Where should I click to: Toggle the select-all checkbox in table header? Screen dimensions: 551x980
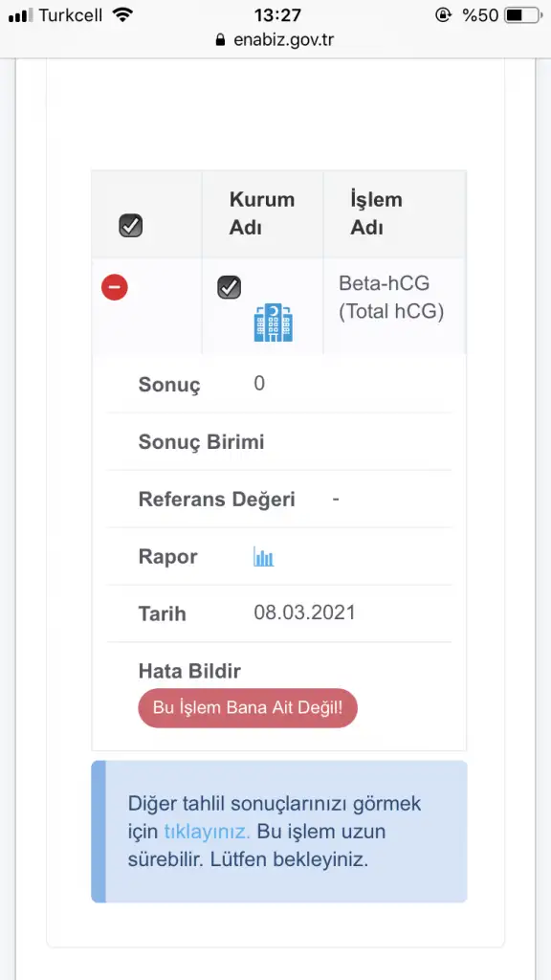pyautogui.click(x=130, y=225)
